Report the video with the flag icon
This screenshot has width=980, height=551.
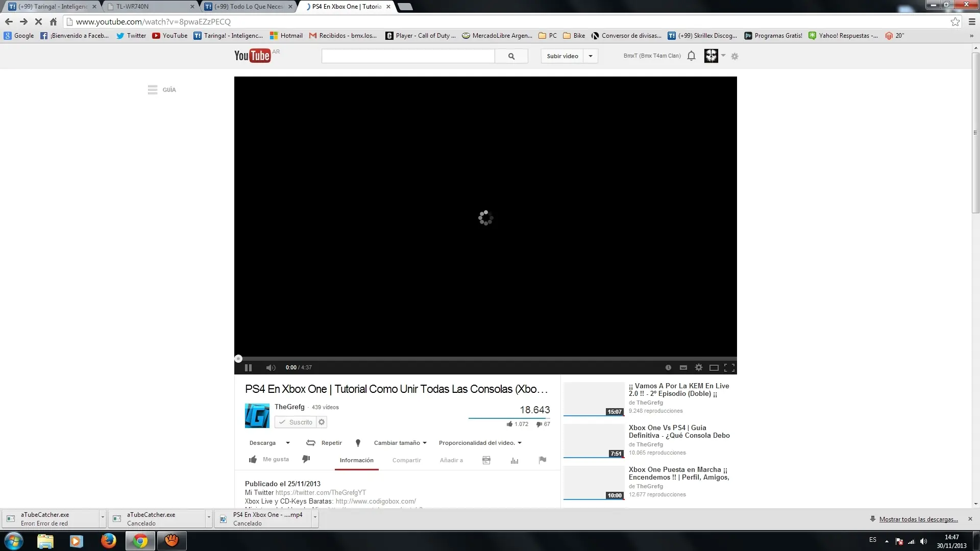pos(543,460)
